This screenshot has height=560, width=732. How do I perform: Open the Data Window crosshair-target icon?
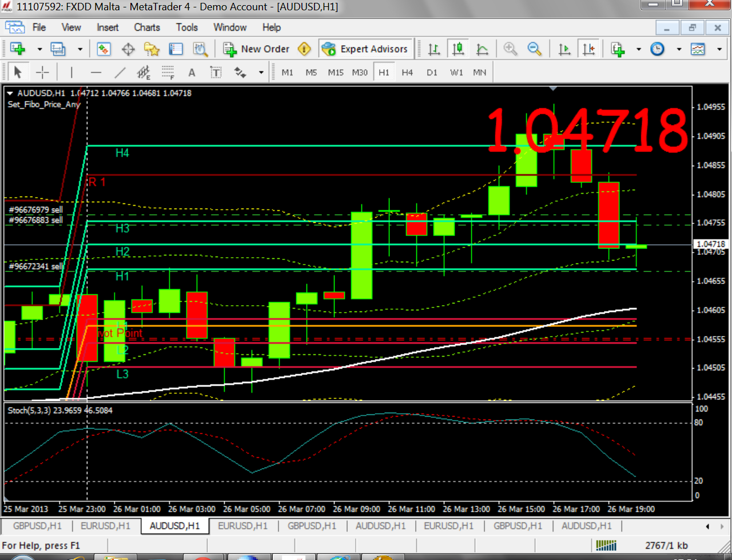pyautogui.click(x=128, y=49)
